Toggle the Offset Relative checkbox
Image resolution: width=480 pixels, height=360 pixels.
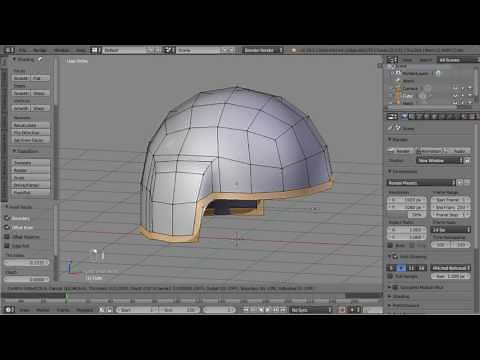click(x=7, y=237)
